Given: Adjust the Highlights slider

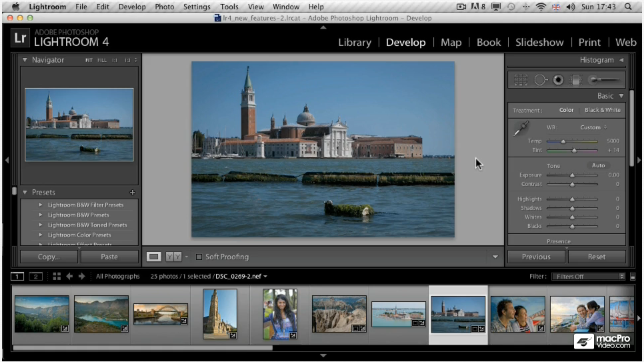Looking at the screenshot, I should pos(572,199).
